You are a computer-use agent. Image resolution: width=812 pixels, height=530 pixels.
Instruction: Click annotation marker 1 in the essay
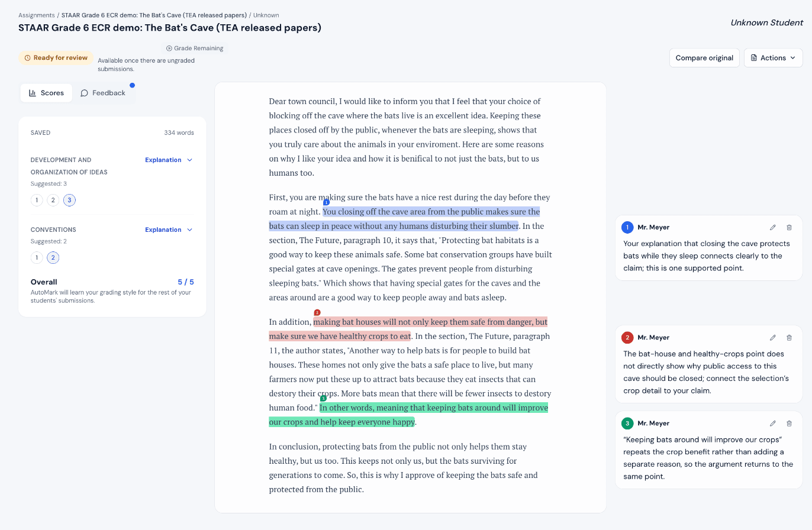[x=326, y=202]
